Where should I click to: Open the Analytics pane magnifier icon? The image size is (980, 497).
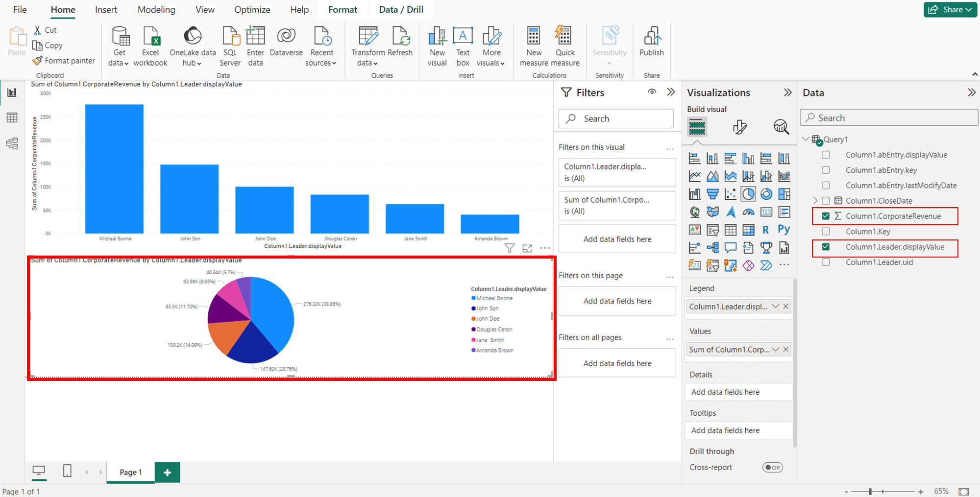[x=781, y=127]
